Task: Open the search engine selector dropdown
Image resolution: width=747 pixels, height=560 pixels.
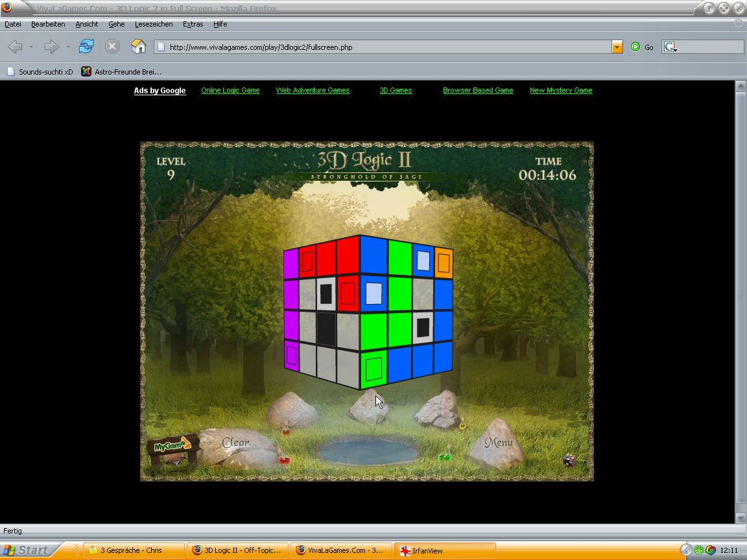Action: point(670,47)
